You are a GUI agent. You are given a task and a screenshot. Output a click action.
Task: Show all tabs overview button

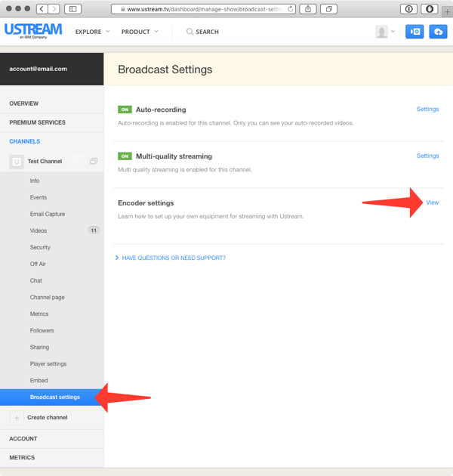pyautogui.click(x=329, y=9)
